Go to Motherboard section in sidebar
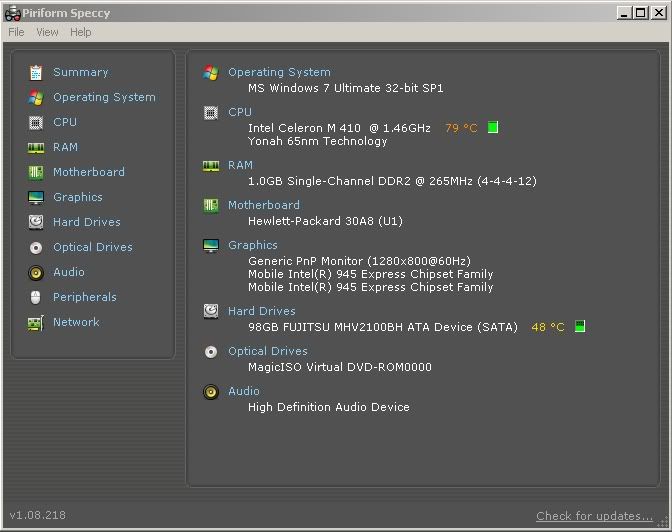The width and height of the screenshot is (672, 532). (x=89, y=172)
